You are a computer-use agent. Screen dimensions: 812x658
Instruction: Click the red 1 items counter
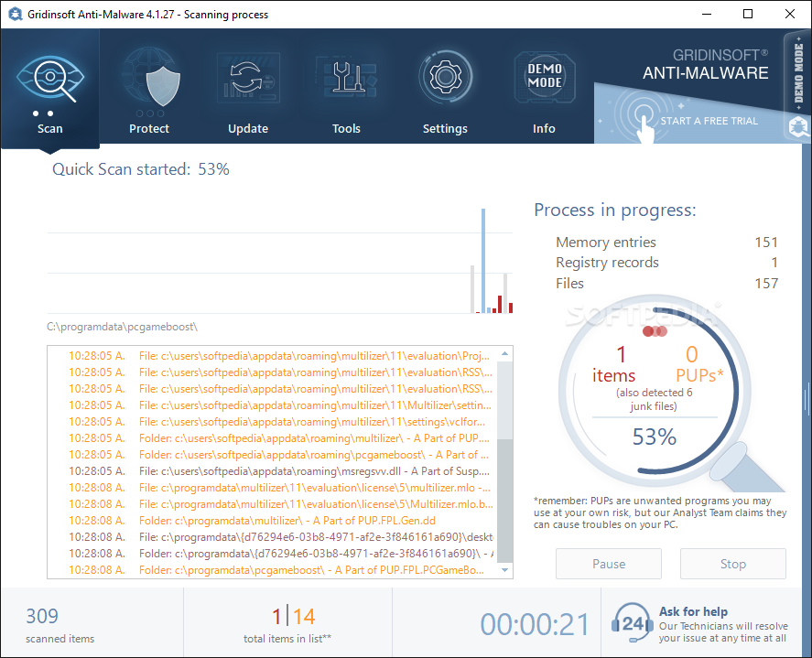pyautogui.click(x=613, y=365)
